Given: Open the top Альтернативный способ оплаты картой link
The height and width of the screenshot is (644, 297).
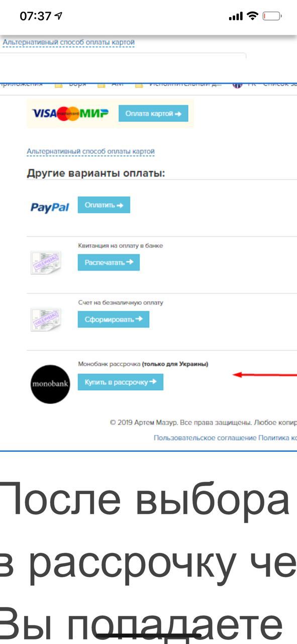Looking at the screenshot, I should click(x=69, y=43).
